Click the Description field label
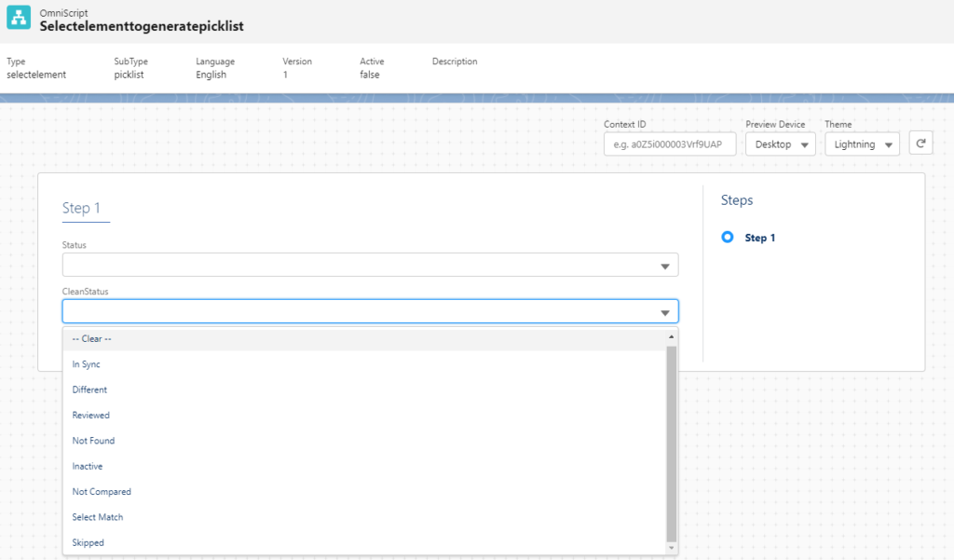The width and height of the screenshot is (954, 560). pos(455,61)
